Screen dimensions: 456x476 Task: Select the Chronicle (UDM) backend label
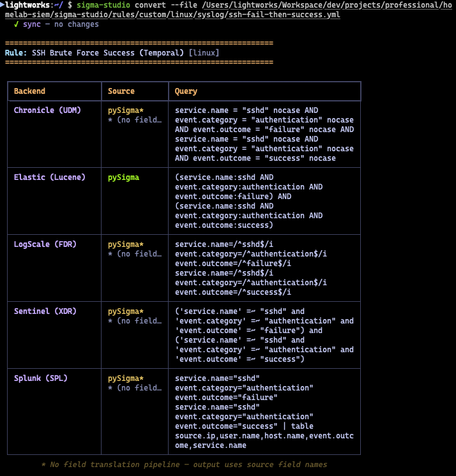pos(47,110)
